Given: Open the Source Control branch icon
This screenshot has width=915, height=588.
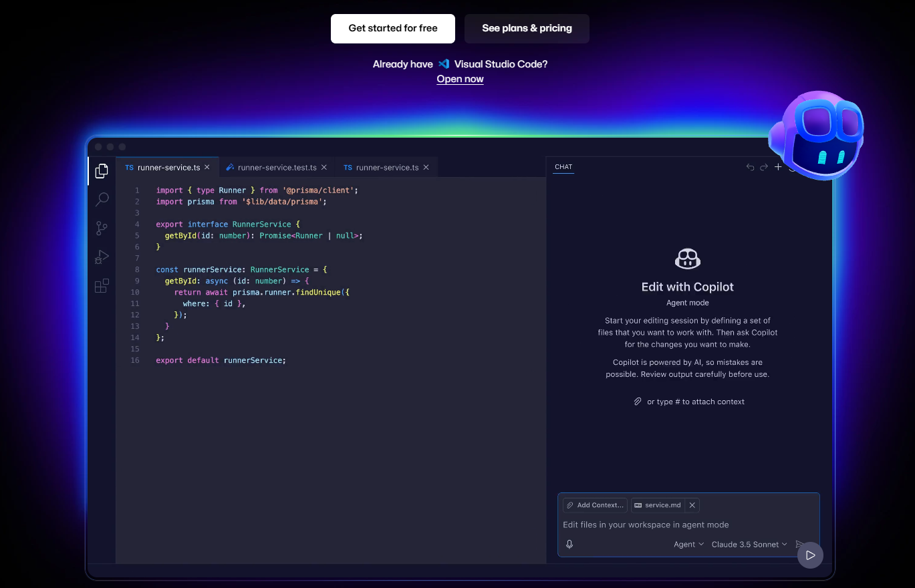Looking at the screenshot, I should pyautogui.click(x=102, y=229).
